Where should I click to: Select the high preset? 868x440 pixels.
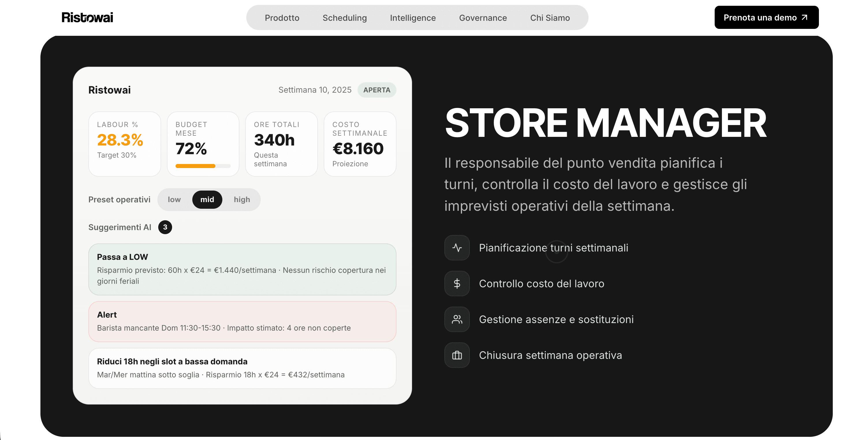tap(242, 200)
